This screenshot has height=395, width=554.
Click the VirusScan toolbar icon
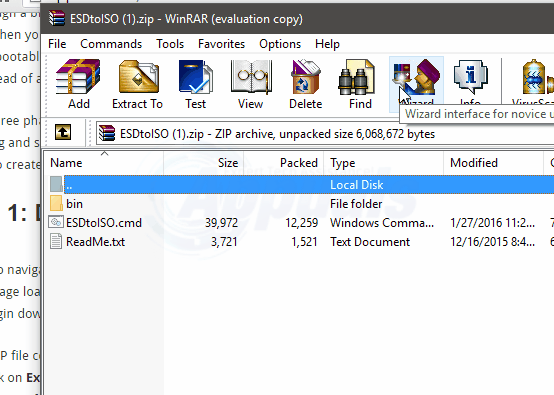[x=537, y=77]
